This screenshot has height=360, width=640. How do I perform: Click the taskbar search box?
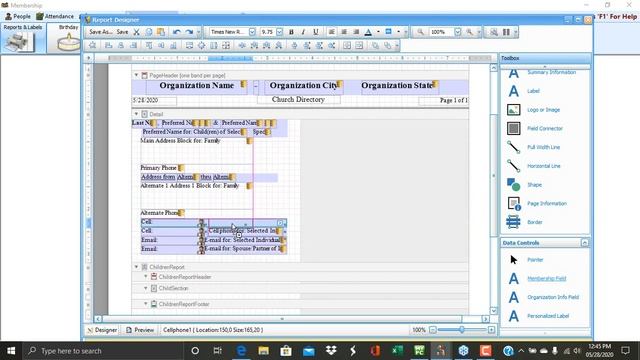[102, 351]
